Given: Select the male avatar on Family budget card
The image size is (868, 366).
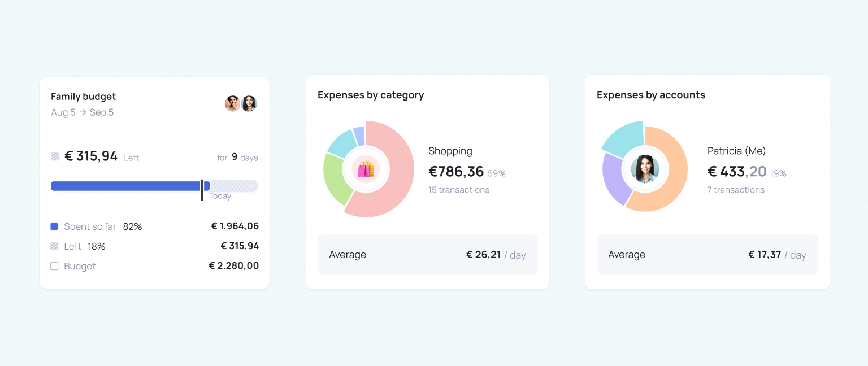Looking at the screenshot, I should tap(233, 104).
